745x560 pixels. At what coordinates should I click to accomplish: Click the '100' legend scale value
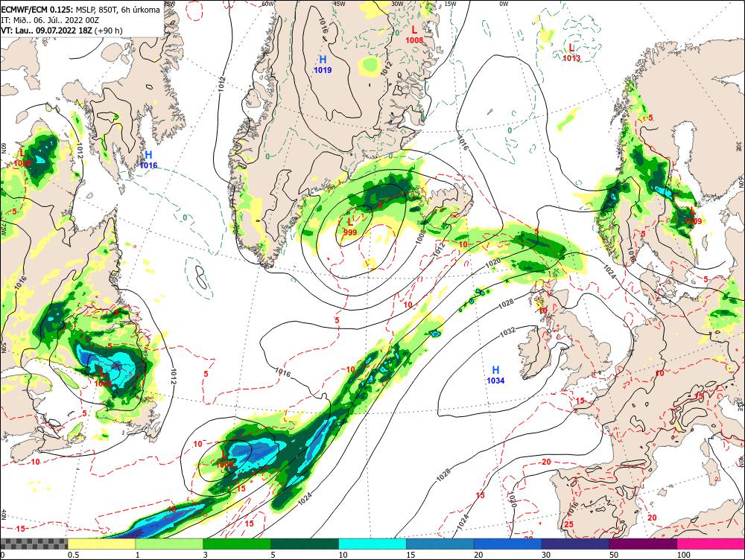(683, 555)
